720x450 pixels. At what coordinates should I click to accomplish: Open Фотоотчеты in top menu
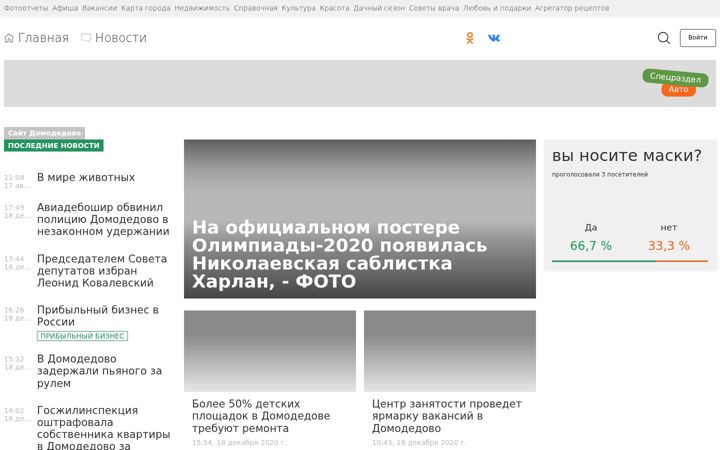pyautogui.click(x=26, y=8)
